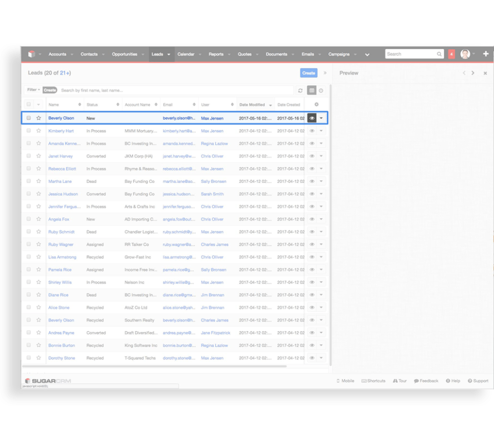This screenshot has width=494, height=448.
Task: Open the Amanda Kennedy lead link
Action: tap(64, 143)
